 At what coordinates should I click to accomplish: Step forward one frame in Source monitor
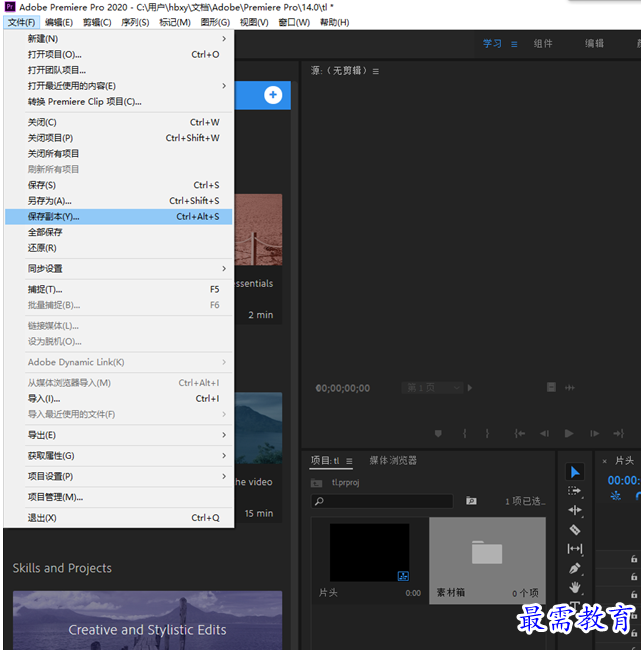click(595, 434)
